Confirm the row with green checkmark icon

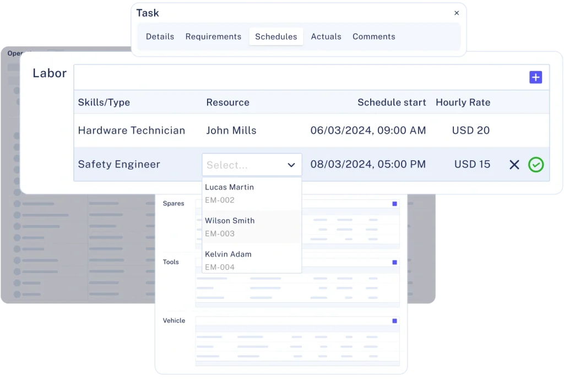pyautogui.click(x=536, y=165)
